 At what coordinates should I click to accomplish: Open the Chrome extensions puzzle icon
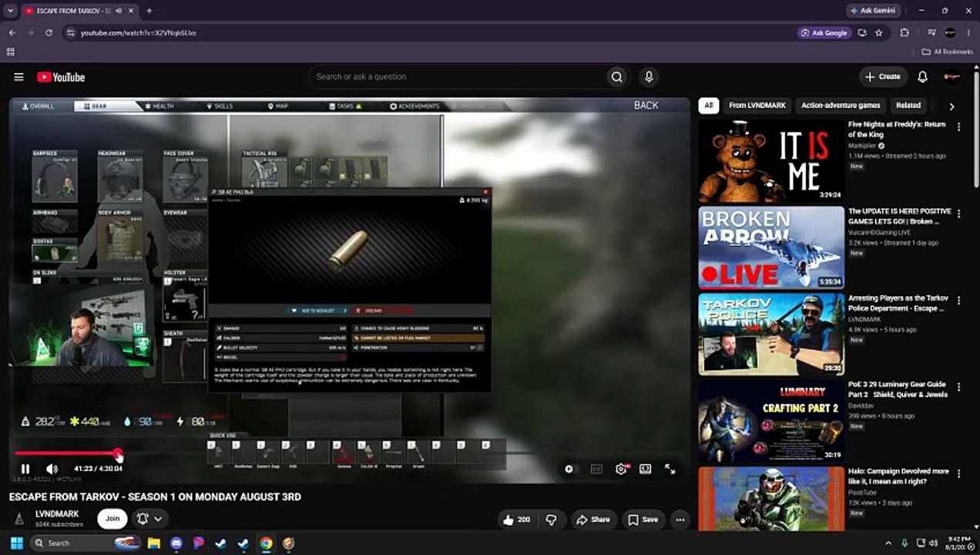point(904,33)
